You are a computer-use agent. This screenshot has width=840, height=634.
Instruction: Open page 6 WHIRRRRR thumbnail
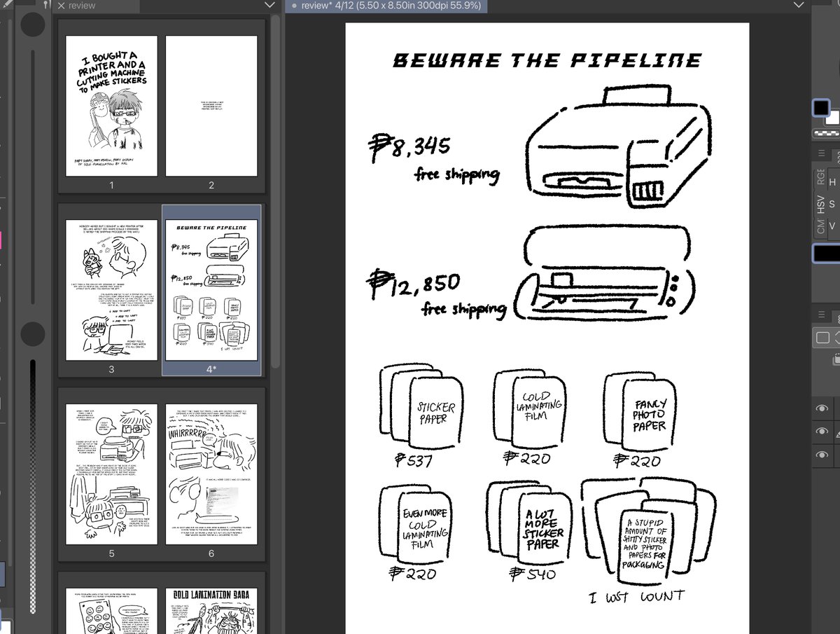click(x=211, y=474)
